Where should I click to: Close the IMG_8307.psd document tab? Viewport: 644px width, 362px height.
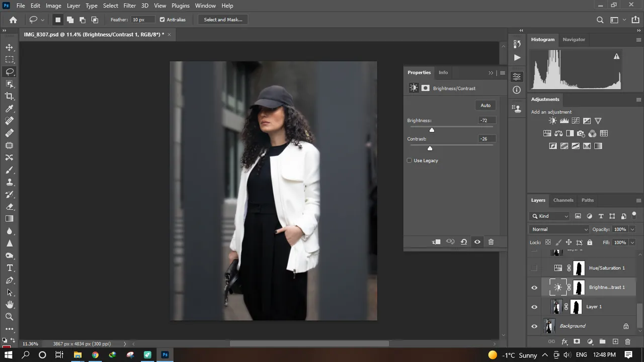tap(169, 34)
